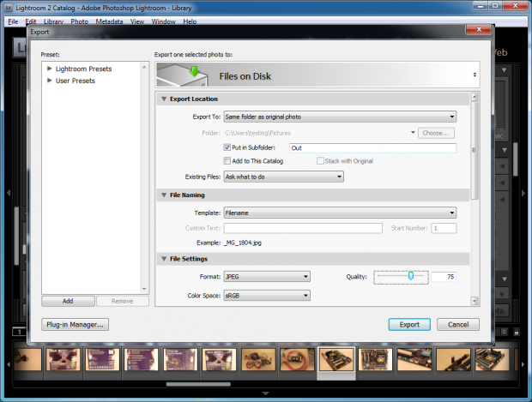The image size is (532, 402).
Task: Collapse the File Settings section
Action: pyautogui.click(x=164, y=259)
